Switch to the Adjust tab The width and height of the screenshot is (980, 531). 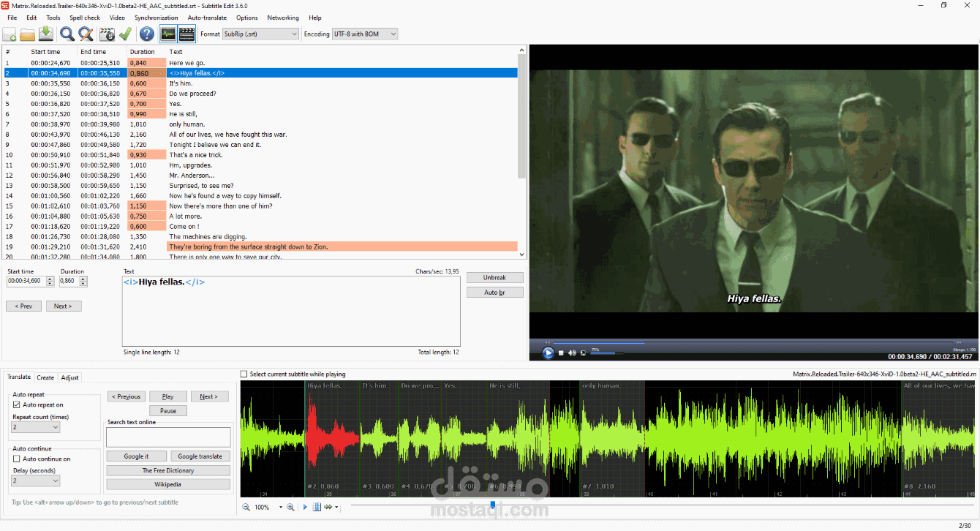click(70, 377)
